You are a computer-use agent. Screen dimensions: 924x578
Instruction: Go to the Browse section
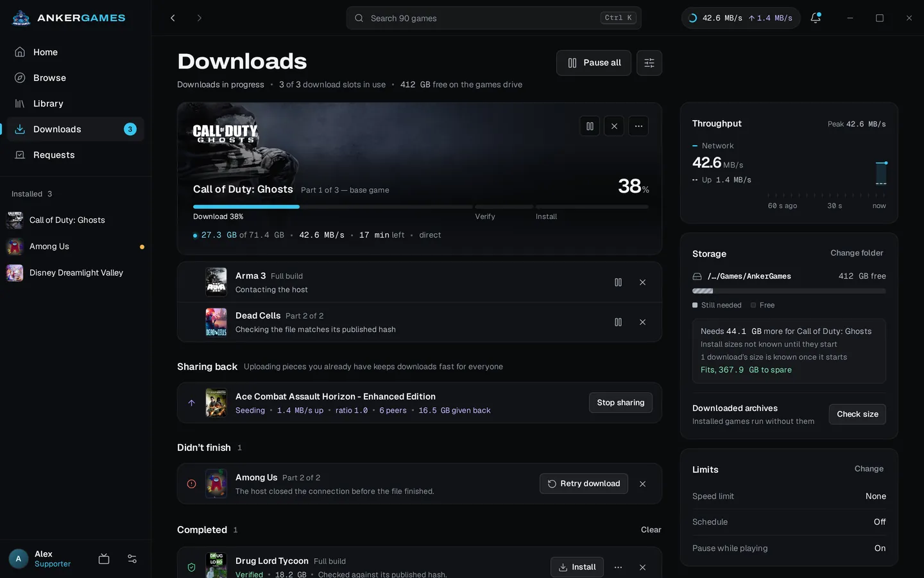coord(76,78)
